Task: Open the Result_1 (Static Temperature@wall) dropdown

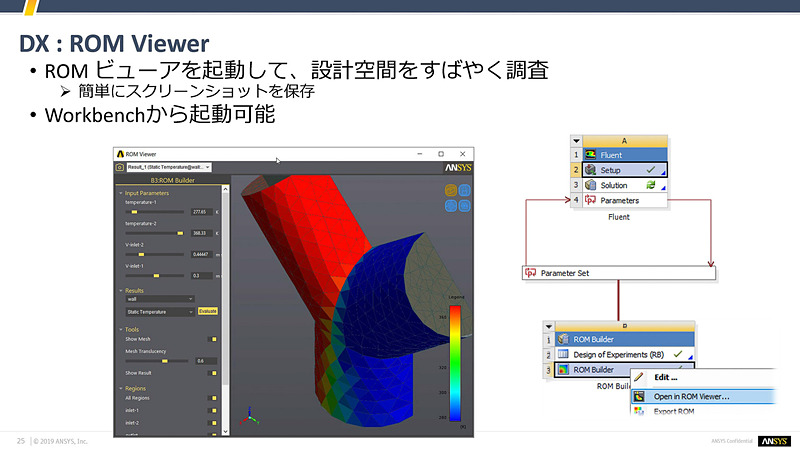Action: [x=169, y=167]
